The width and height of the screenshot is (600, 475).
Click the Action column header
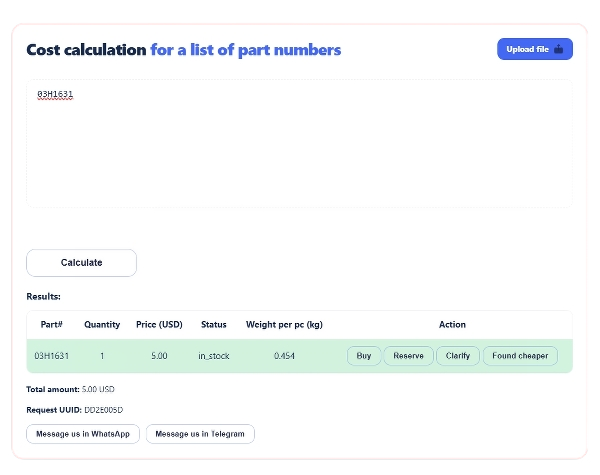point(452,325)
